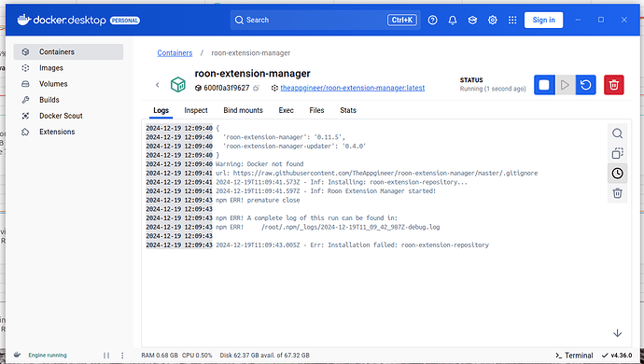Click the v4.36.0 version indicator
Image resolution: width=644 pixels, height=364 pixels.
click(617, 356)
